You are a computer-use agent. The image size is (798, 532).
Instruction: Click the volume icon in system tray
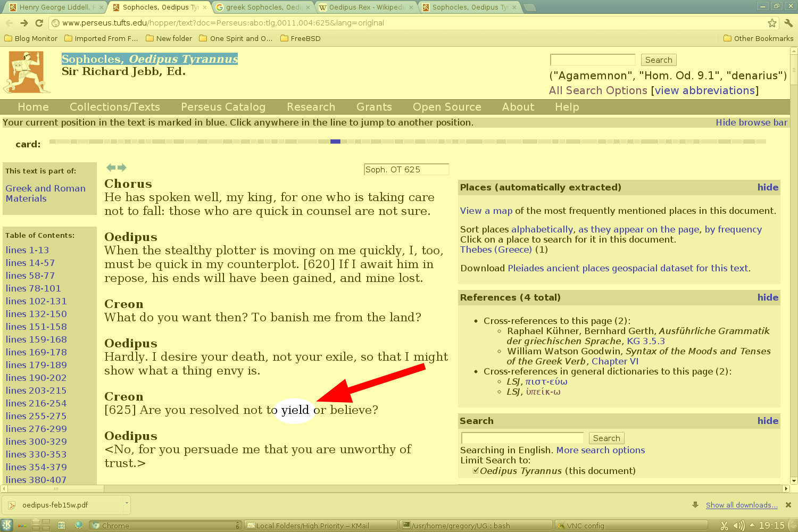[x=738, y=526]
